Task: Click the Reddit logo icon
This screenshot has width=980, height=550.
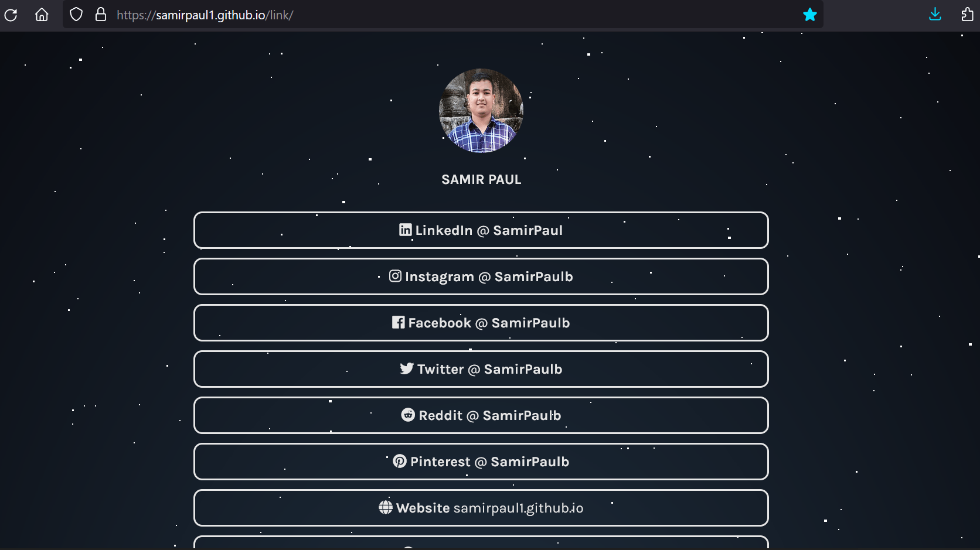Action: coord(408,415)
